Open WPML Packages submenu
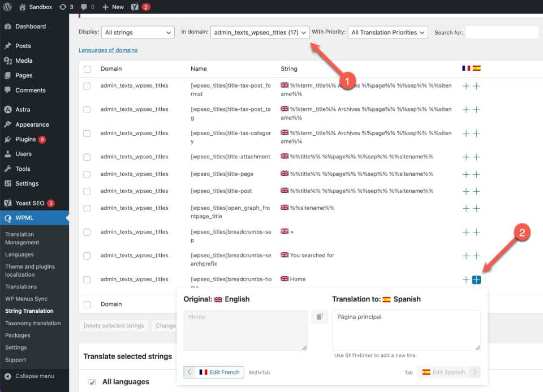The image size is (543, 392). (x=18, y=335)
